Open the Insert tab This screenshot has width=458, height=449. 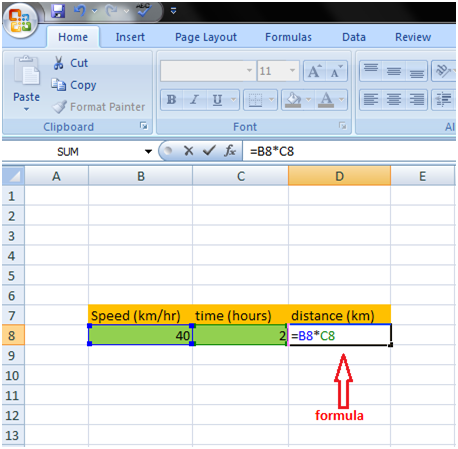pos(130,37)
